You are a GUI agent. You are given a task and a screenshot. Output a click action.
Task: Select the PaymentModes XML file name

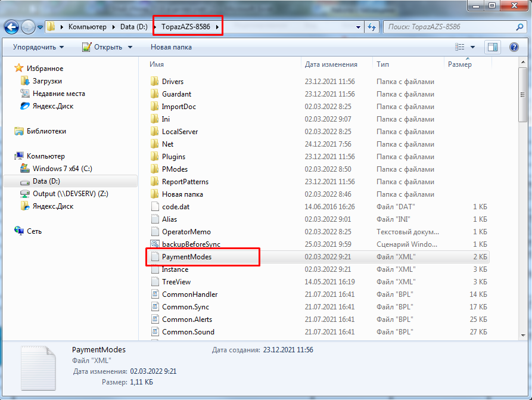(x=186, y=257)
